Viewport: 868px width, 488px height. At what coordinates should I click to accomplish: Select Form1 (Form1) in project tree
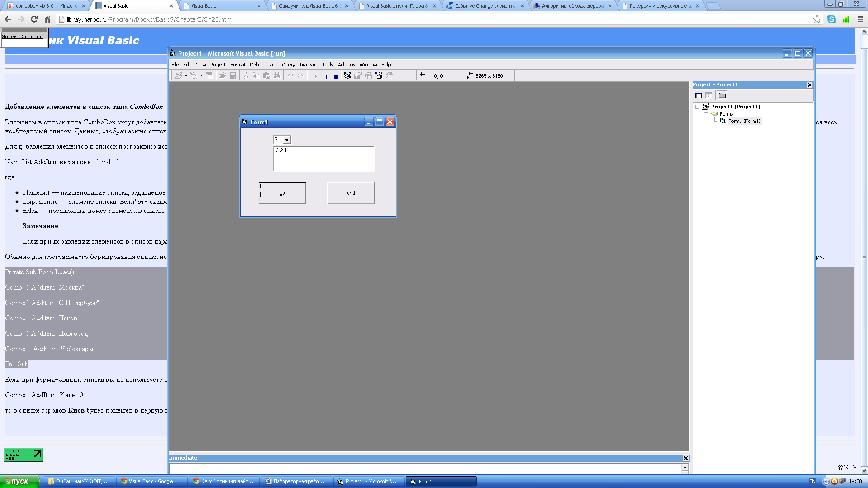pyautogui.click(x=744, y=121)
